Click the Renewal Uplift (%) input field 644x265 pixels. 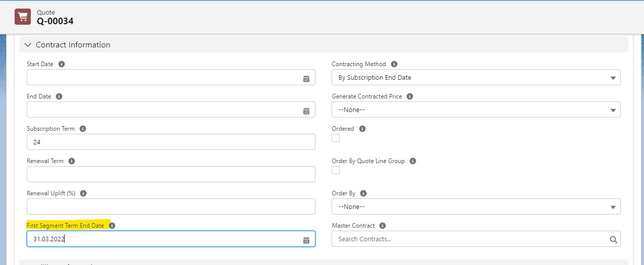click(x=171, y=207)
